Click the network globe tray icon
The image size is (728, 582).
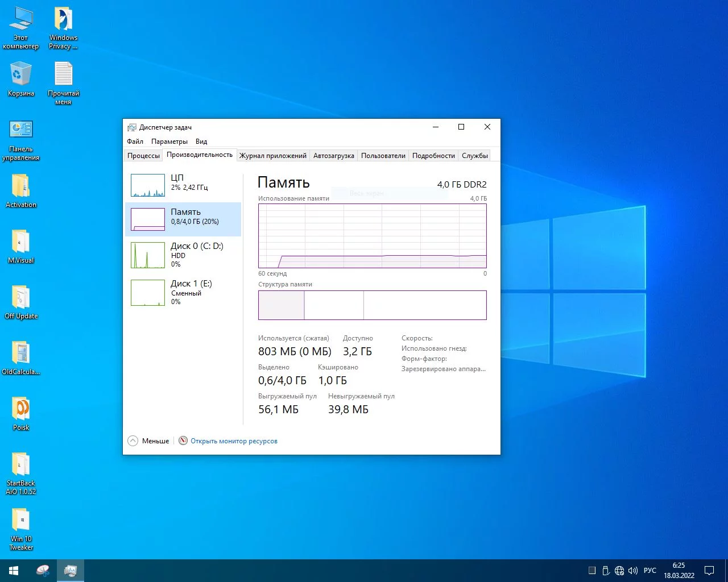[x=619, y=571]
